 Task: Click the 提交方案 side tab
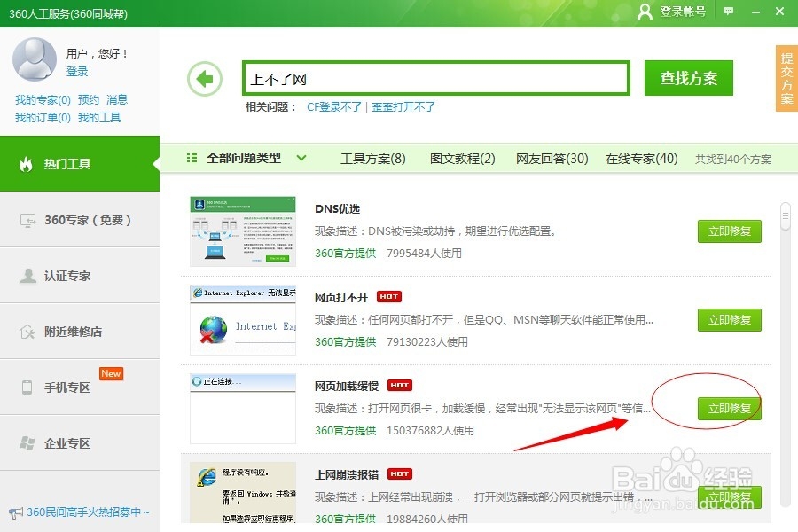point(786,78)
